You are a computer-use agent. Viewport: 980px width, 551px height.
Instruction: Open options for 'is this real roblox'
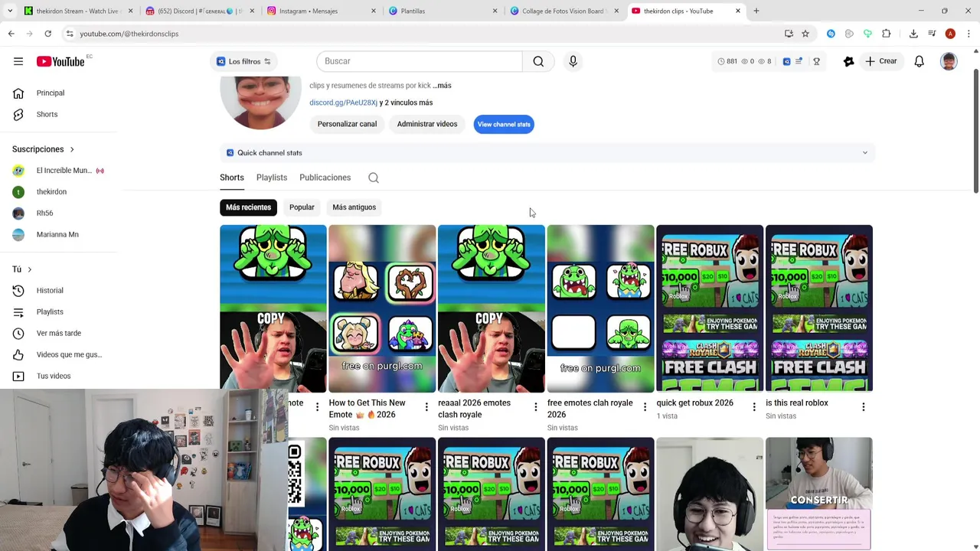click(x=864, y=407)
